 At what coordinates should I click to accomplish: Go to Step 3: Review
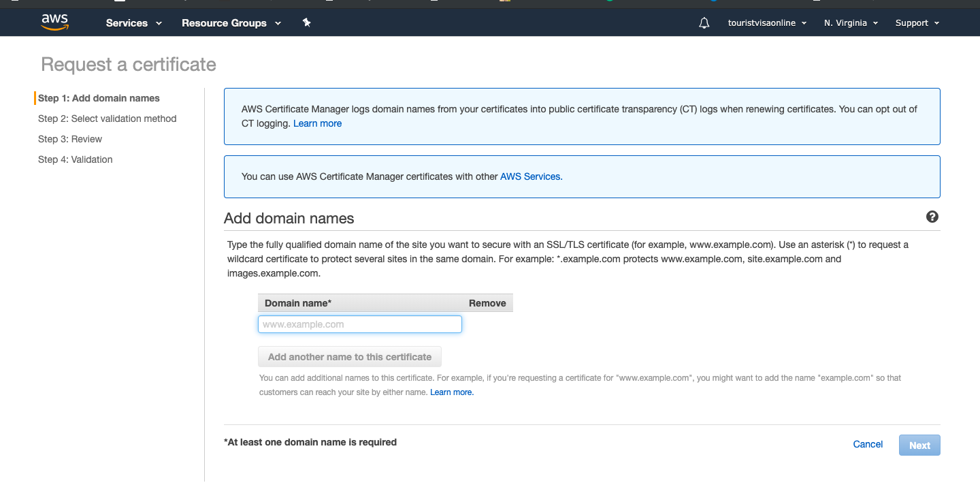coord(70,139)
